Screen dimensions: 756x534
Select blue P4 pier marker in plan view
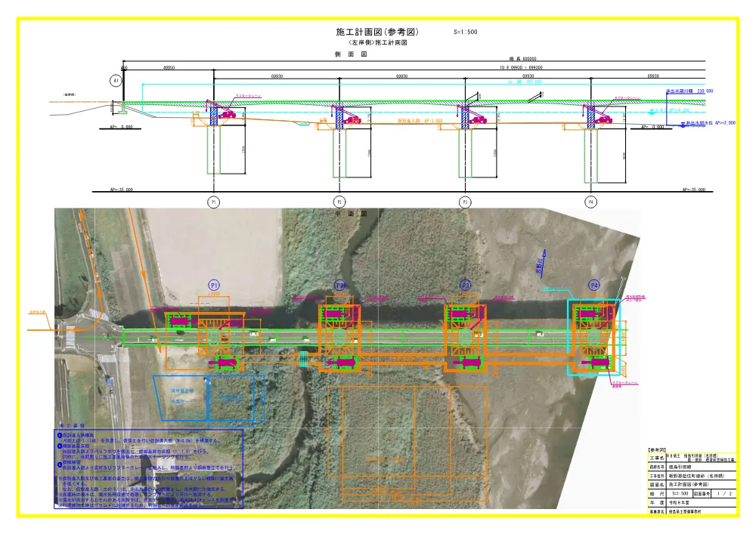tap(593, 285)
